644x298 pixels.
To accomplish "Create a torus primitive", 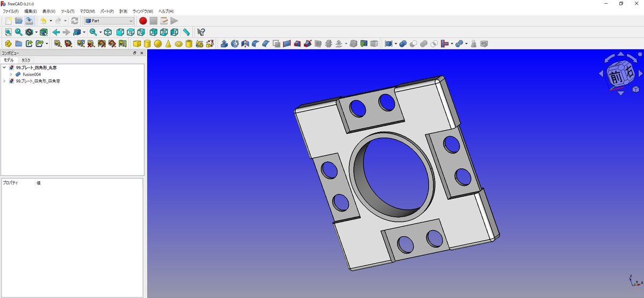I will [x=178, y=44].
